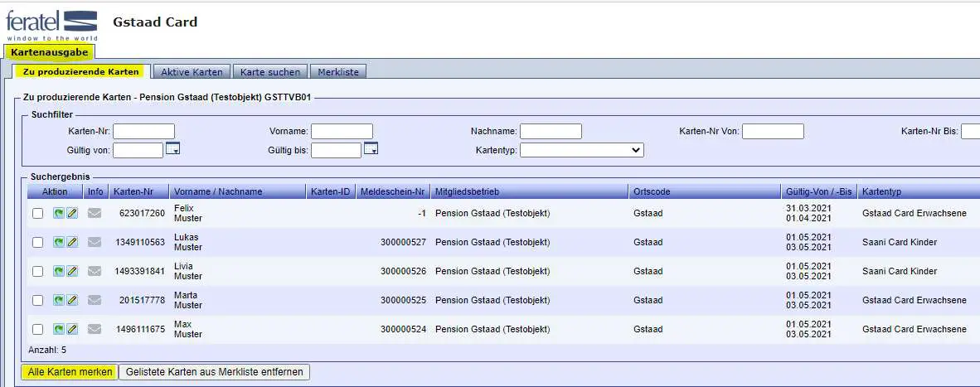Screen dimensions: 980x387
Task: Click the feratel logo
Action: [x=52, y=25]
